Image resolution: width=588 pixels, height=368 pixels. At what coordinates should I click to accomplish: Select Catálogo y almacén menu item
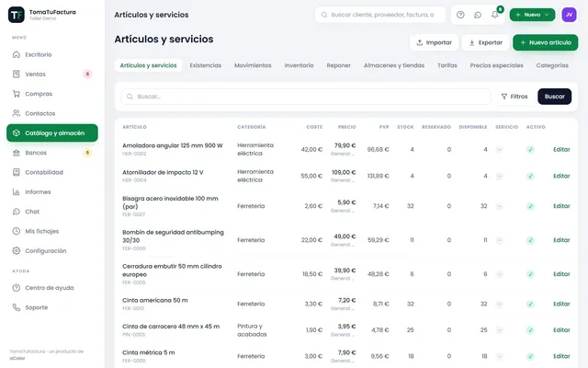(x=52, y=132)
